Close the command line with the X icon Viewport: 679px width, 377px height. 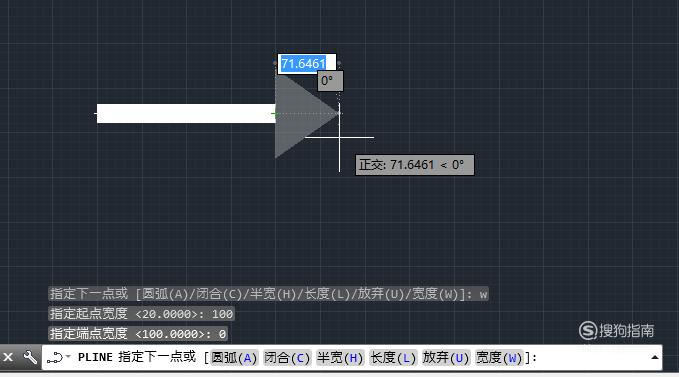pyautogui.click(x=8, y=358)
